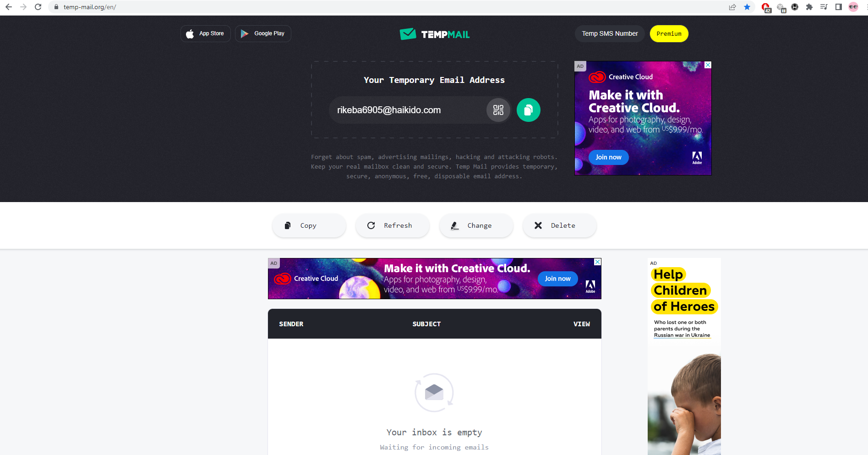Viewport: 868px width, 455px height.
Task: Click the share page icon in address bar
Action: pyautogui.click(x=732, y=7)
